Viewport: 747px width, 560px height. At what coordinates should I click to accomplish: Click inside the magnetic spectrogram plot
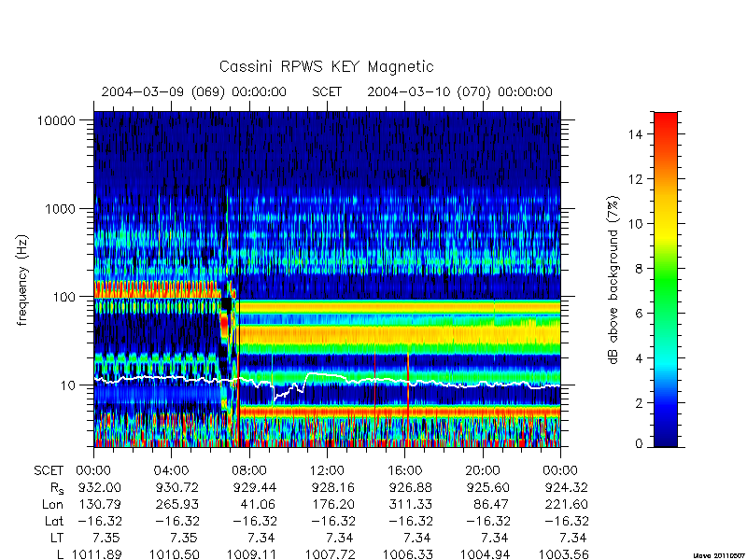pyautogui.click(x=327, y=279)
